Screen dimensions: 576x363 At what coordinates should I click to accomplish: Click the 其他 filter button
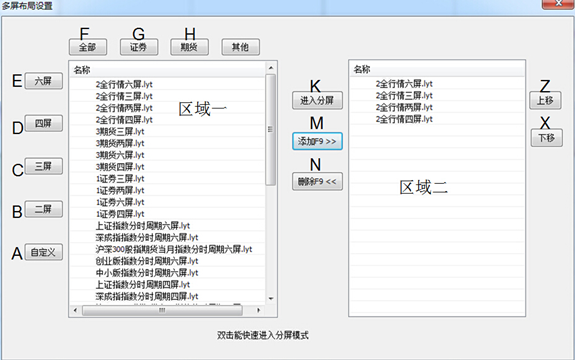click(241, 47)
